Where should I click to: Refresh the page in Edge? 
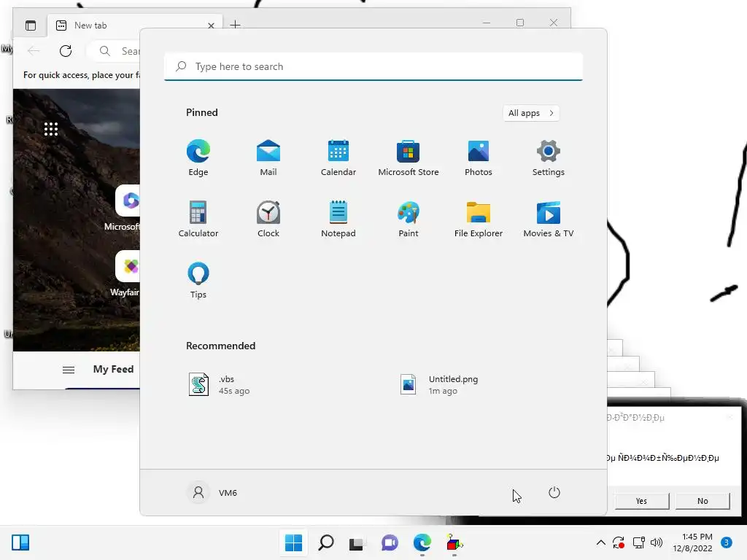66,51
